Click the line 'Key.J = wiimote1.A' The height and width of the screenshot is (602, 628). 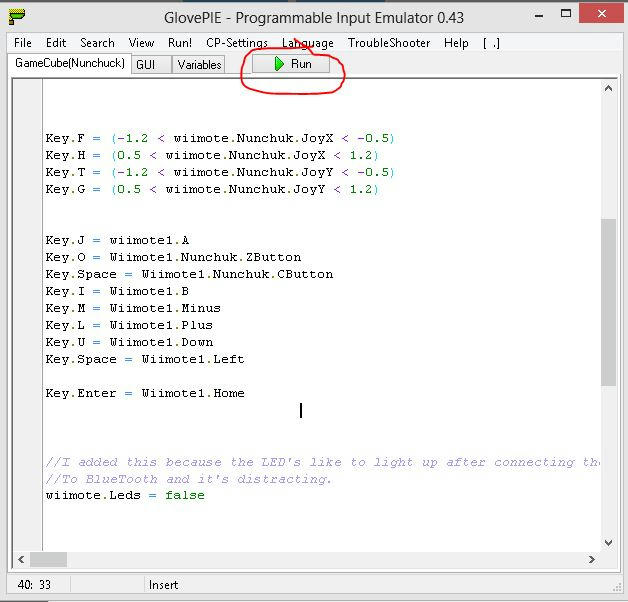(117, 240)
